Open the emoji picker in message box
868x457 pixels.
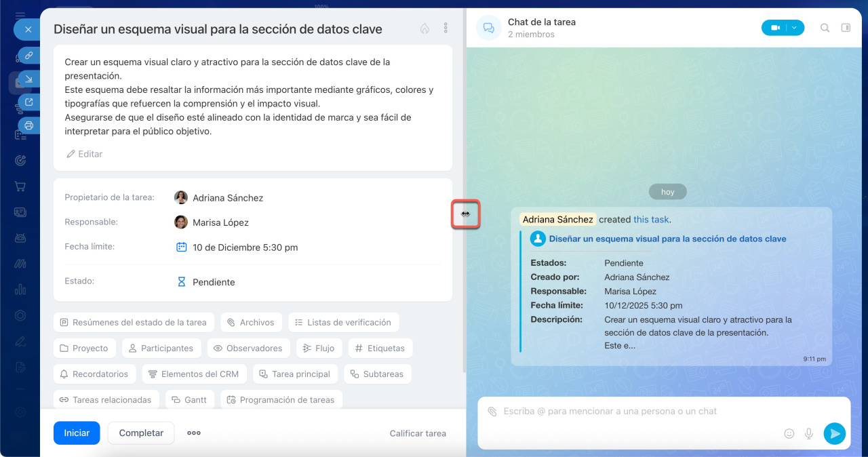tap(789, 433)
